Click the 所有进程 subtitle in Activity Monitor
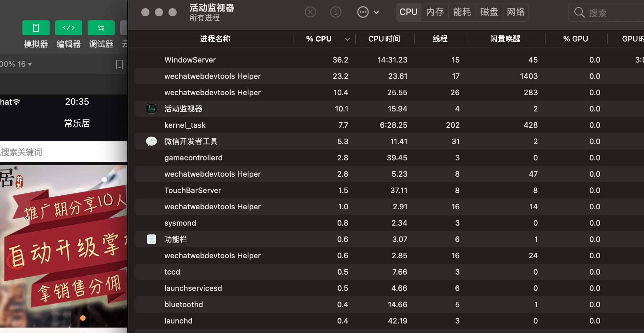 [x=204, y=18]
